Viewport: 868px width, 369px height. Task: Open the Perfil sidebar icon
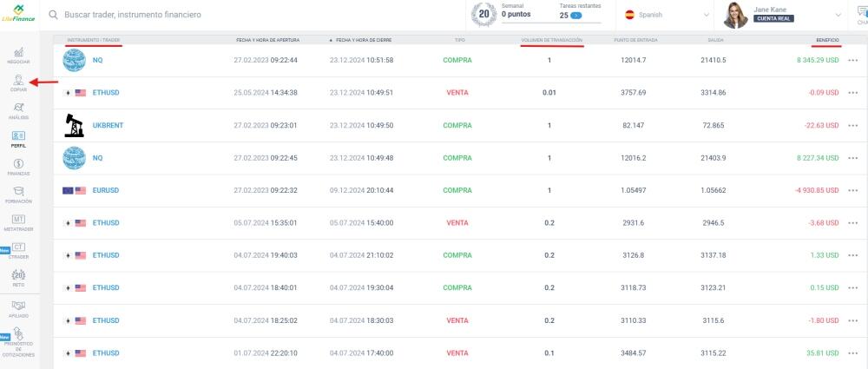pyautogui.click(x=18, y=139)
